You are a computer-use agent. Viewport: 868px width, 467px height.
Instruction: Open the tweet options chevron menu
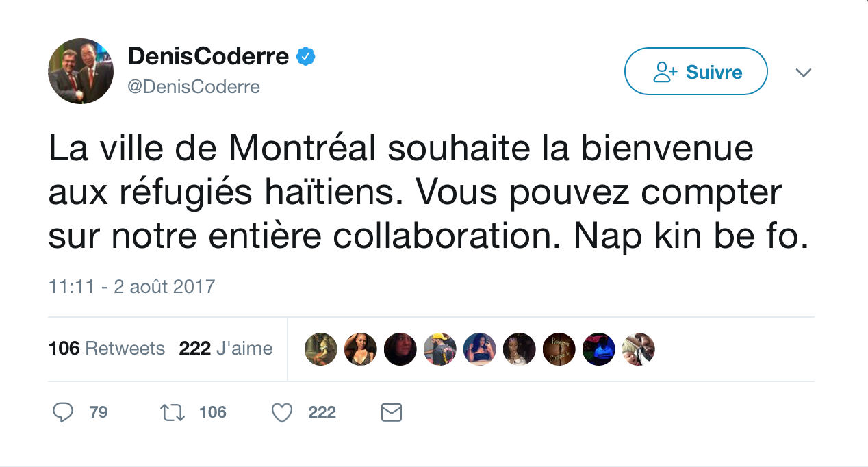pyautogui.click(x=803, y=73)
